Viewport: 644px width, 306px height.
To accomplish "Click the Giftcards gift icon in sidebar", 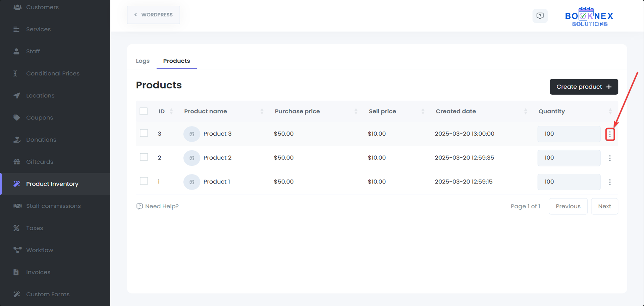I will coord(17,162).
